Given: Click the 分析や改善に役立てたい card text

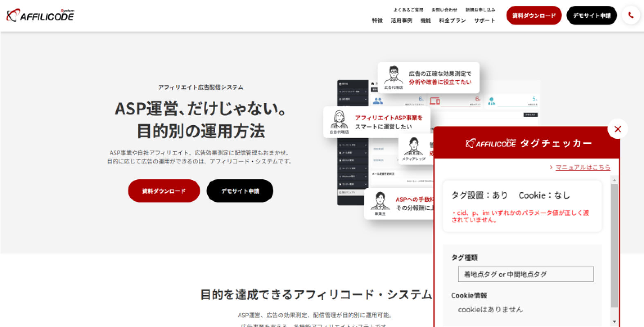Looking at the screenshot, I should click(x=440, y=82).
